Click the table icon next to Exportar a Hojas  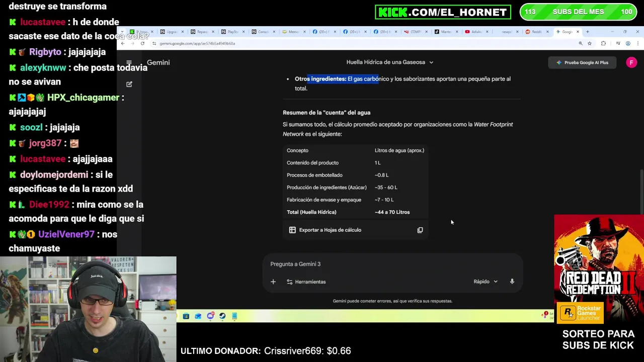tap(292, 230)
